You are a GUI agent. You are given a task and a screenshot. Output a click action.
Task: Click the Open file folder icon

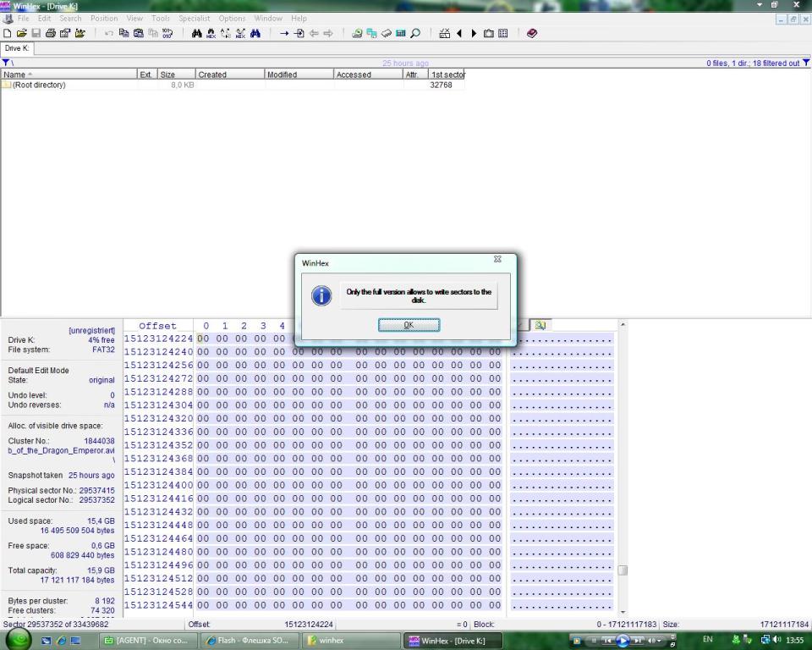pyautogui.click(x=22, y=33)
